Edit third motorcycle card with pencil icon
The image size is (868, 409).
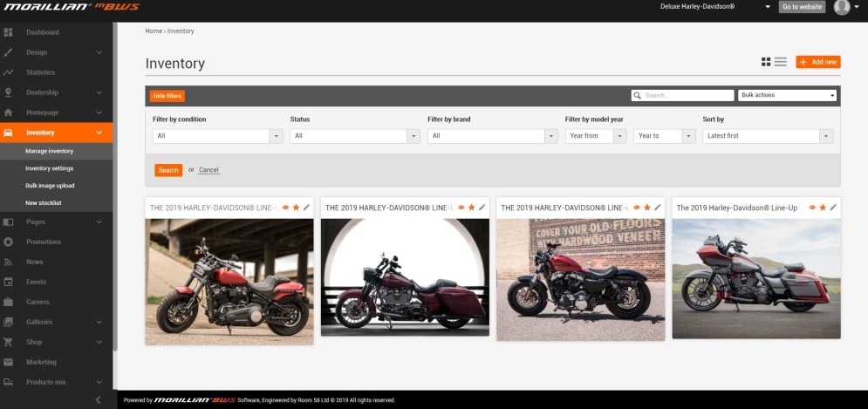tap(658, 208)
